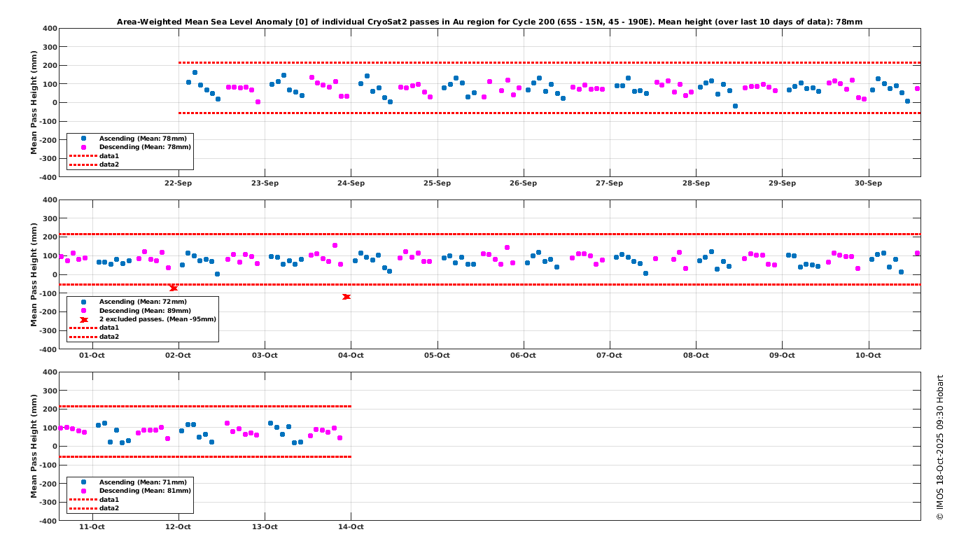Select the chart title about CryoSat2 Cycle 200
This screenshot has height=560, width=980.
(x=489, y=22)
